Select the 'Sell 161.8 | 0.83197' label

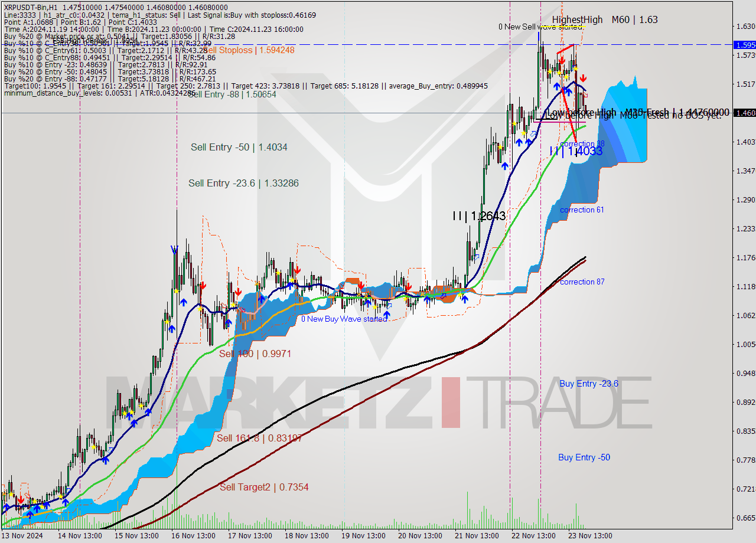point(260,438)
